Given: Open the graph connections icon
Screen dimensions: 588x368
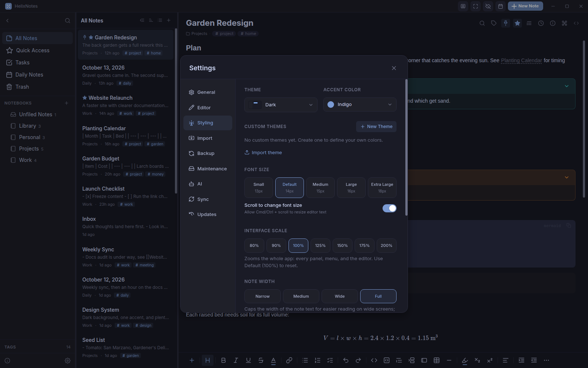Looking at the screenshot, I should pos(564,23).
